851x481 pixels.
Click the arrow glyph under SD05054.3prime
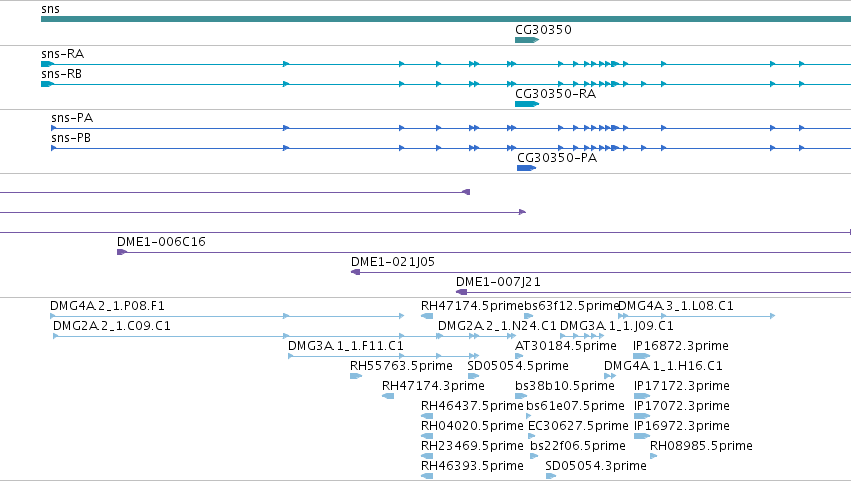[551, 476]
